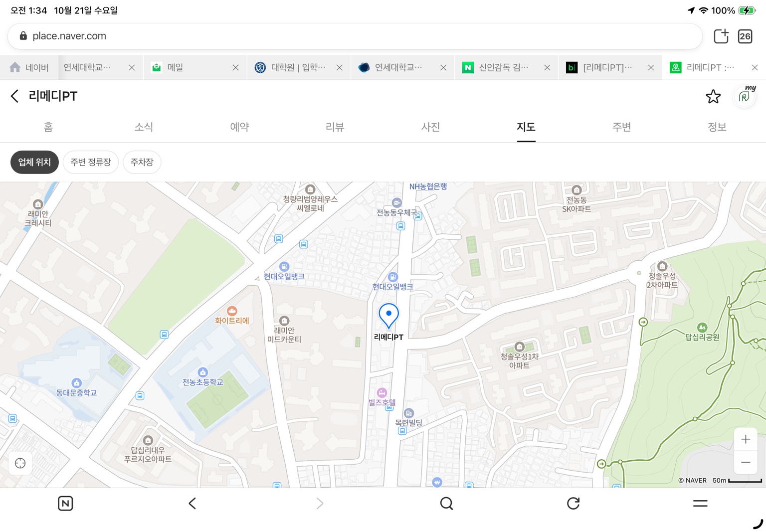766x532 pixels.
Task: Tap the 목련빌딩 building marker
Action: click(x=408, y=413)
